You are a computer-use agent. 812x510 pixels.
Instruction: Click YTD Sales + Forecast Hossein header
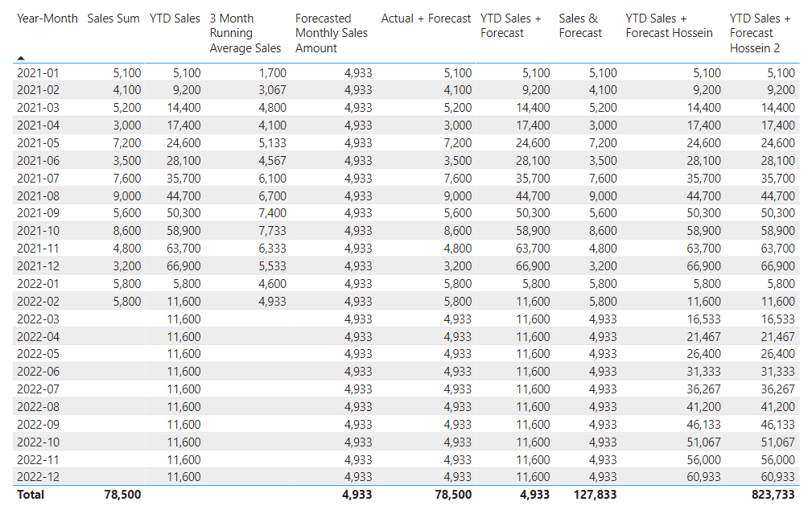pyautogui.click(x=669, y=26)
